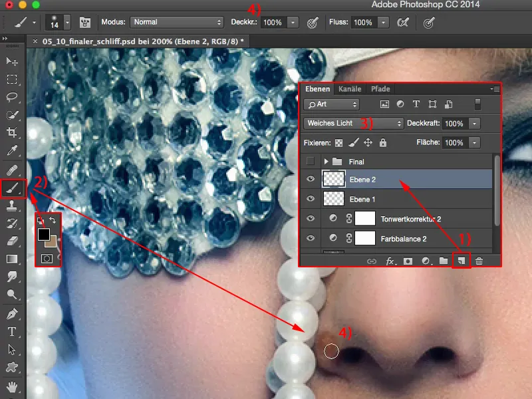Open the Deckkr. opacity dropdown arrow
The width and height of the screenshot is (532, 399).
coord(293,23)
